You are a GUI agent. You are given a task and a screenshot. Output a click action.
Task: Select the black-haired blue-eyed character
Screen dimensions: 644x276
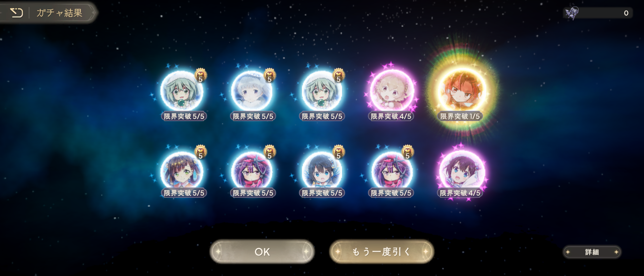pyautogui.click(x=322, y=171)
